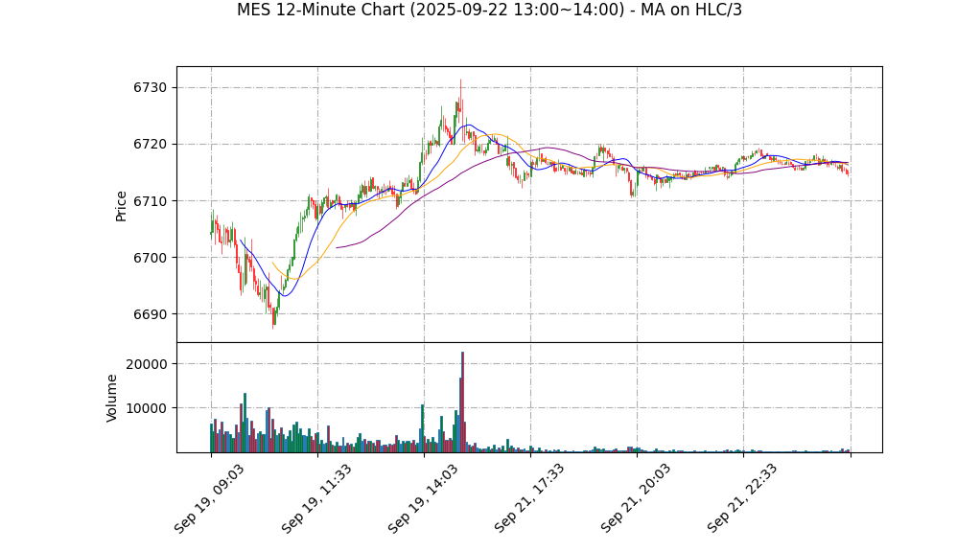The width and height of the screenshot is (980, 551).
Task: Select the 6730 price axis label
Action: click(x=150, y=87)
